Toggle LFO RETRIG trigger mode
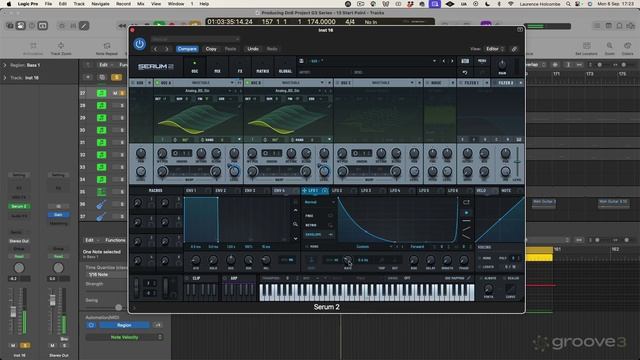 click(318, 225)
